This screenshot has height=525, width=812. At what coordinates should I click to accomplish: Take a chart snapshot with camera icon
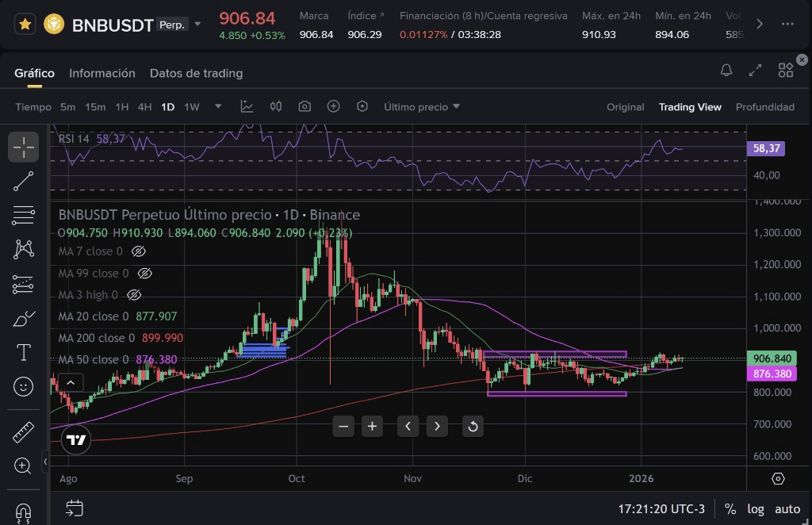(304, 106)
